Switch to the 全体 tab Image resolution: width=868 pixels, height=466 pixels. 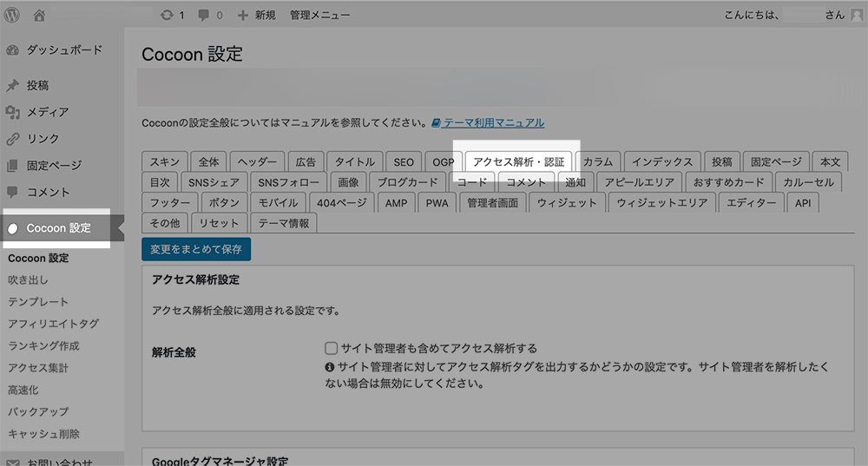tap(208, 161)
